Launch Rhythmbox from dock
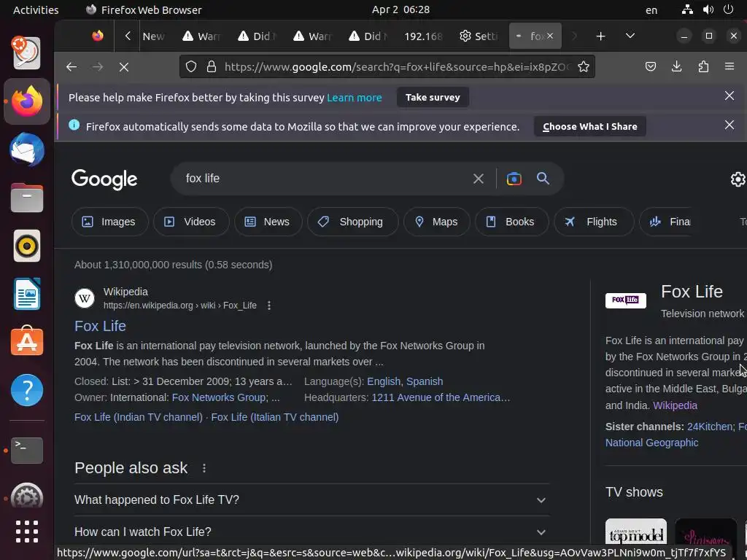 [x=27, y=246]
